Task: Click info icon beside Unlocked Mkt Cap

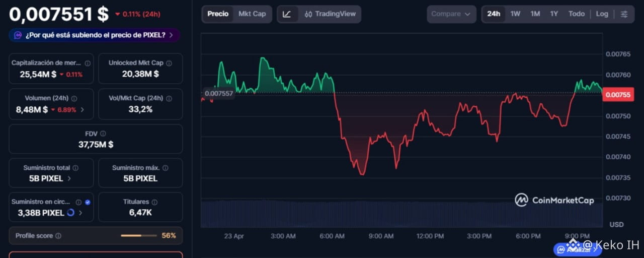Action: click(169, 63)
